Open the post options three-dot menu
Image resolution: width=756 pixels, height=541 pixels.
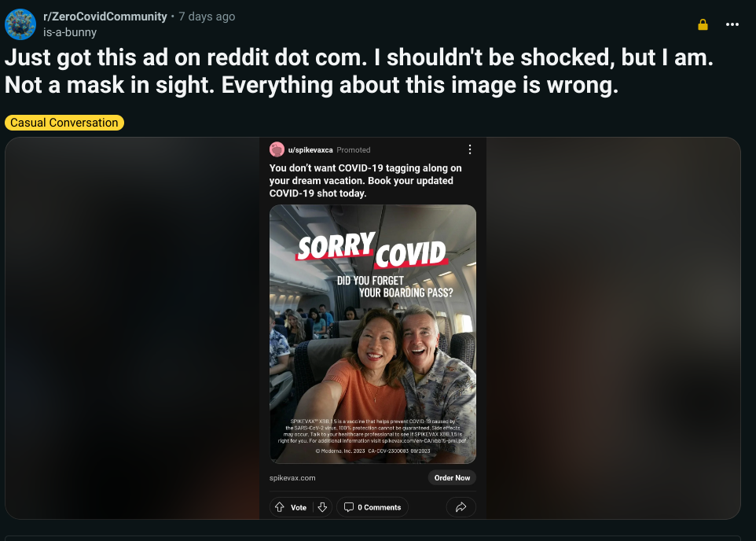pos(732,24)
